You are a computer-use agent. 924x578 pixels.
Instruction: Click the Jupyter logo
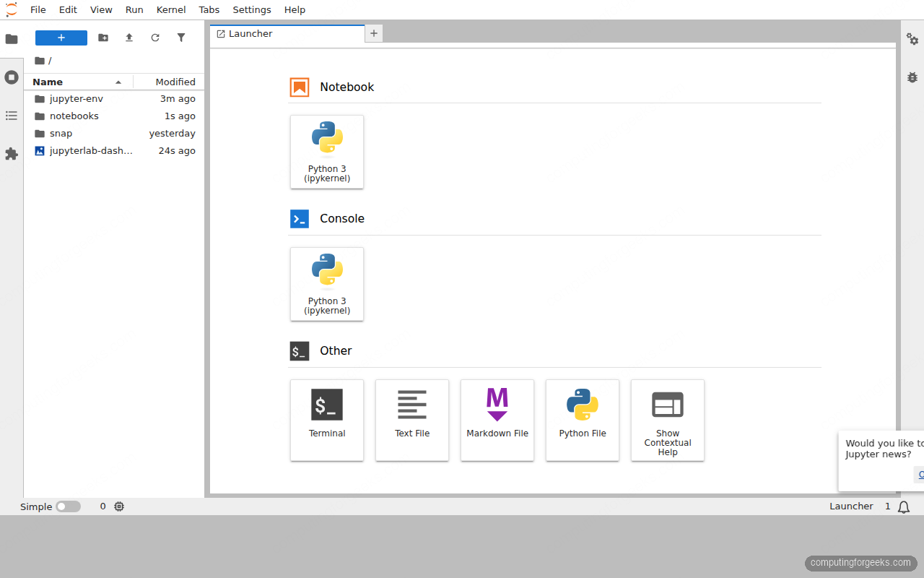[12, 9]
